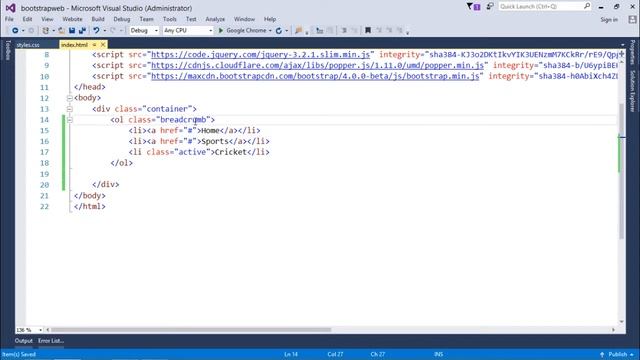The width and height of the screenshot is (640, 360).
Task: Click the New Project icon
Action: [46, 31]
